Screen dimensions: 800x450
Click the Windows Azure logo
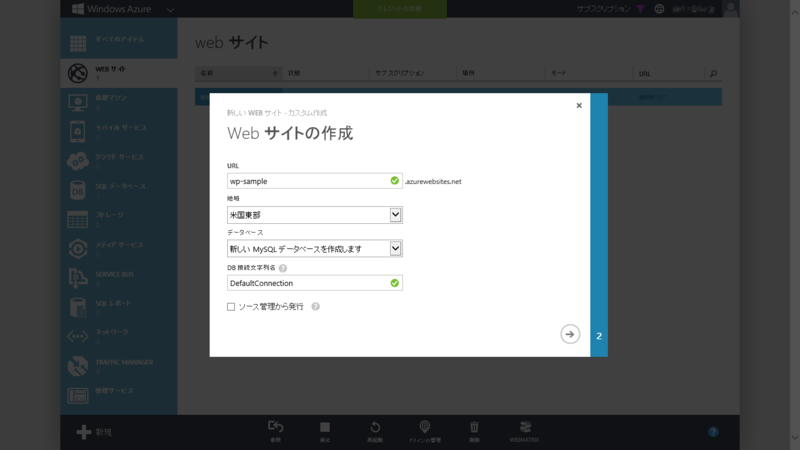112,9
